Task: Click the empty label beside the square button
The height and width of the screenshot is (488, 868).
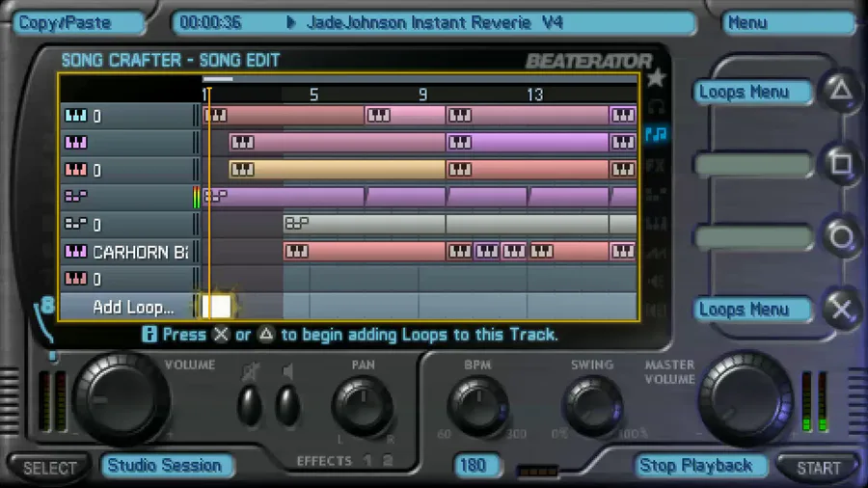Action: pos(752,165)
